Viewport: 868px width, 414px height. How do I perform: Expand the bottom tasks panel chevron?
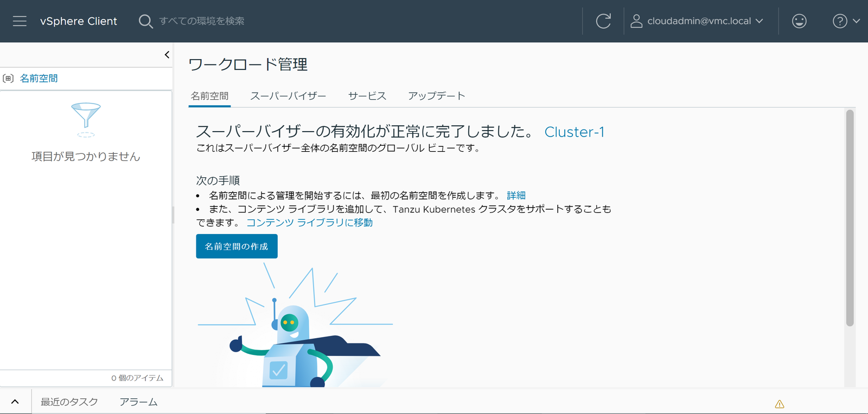point(15,402)
